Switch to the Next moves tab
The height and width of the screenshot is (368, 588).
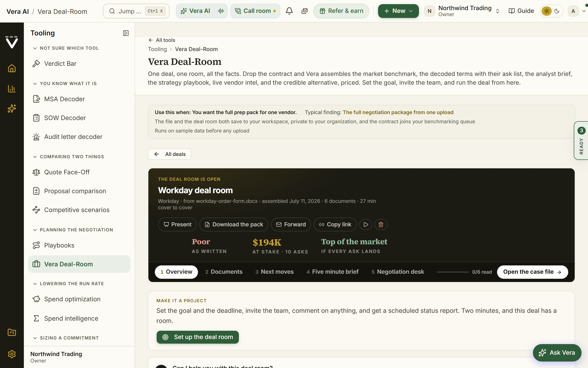coord(274,272)
